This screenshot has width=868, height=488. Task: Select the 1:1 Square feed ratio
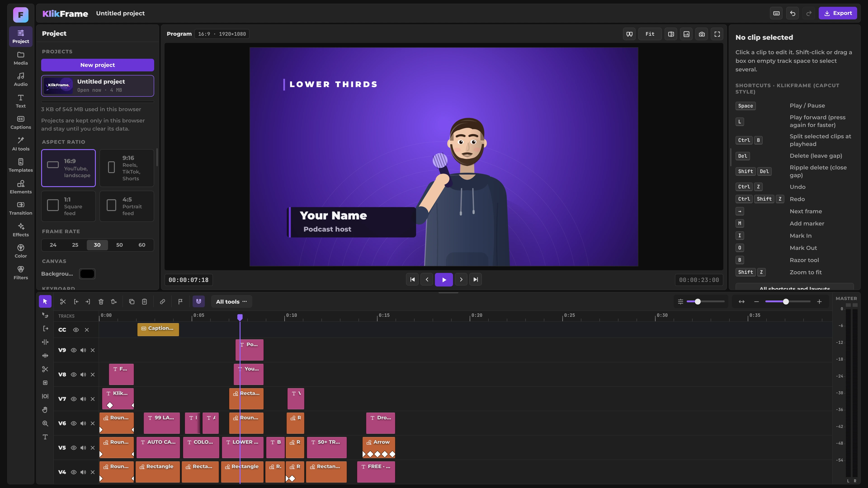(68, 206)
